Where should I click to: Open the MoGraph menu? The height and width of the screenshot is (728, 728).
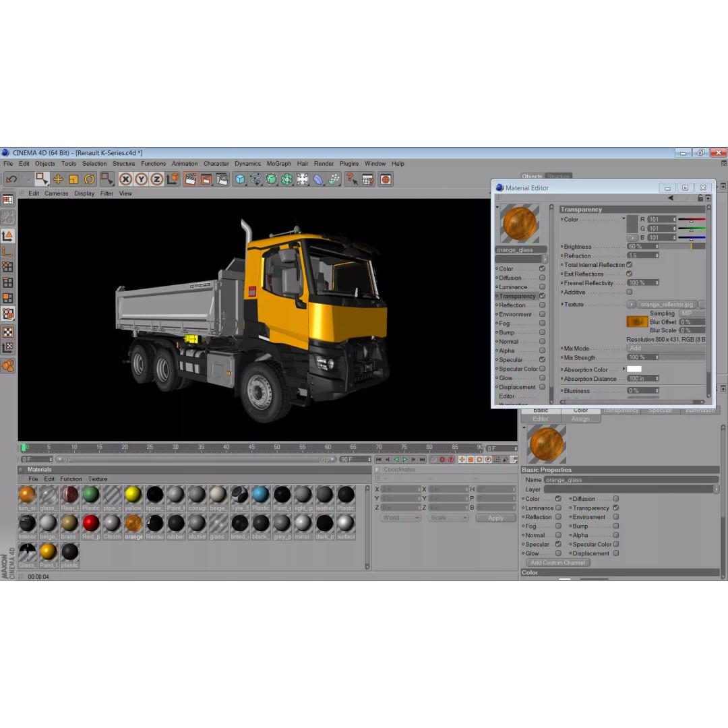click(278, 163)
